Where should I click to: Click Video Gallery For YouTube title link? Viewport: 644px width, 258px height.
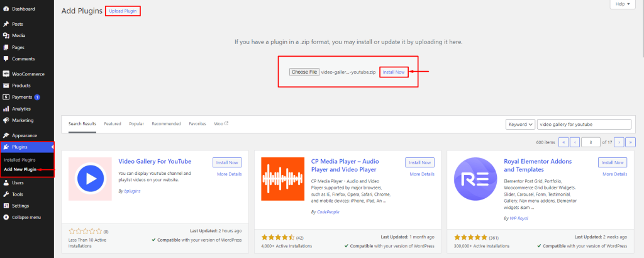tap(155, 161)
